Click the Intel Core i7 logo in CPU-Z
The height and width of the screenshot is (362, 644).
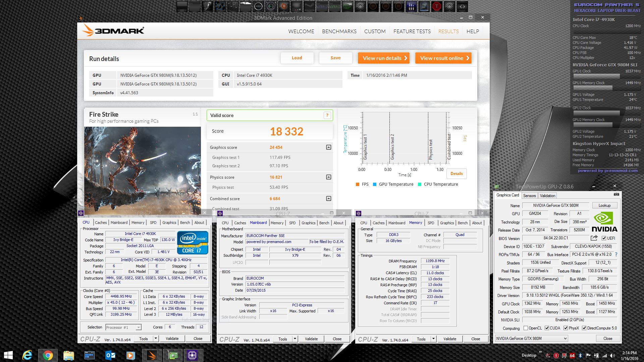(193, 242)
